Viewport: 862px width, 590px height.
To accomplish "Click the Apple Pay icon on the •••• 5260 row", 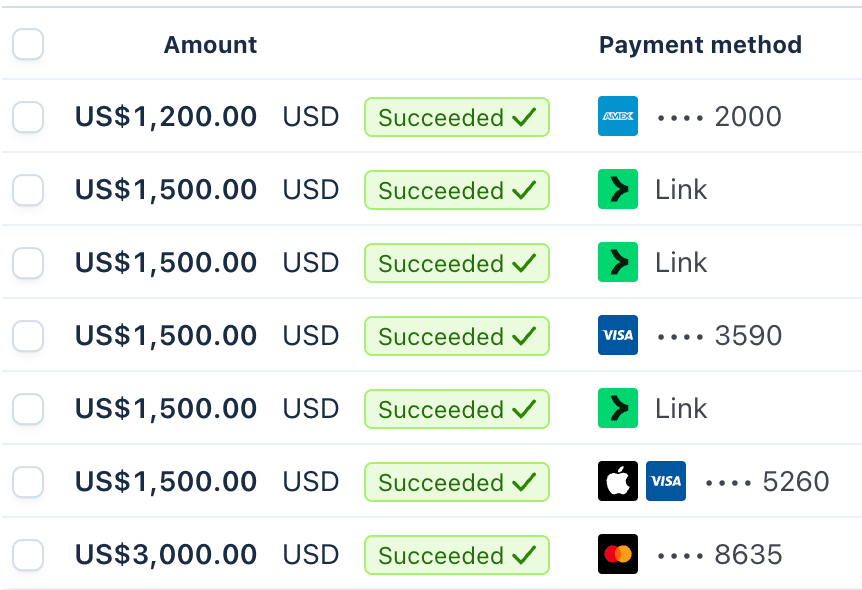I will (x=617, y=481).
